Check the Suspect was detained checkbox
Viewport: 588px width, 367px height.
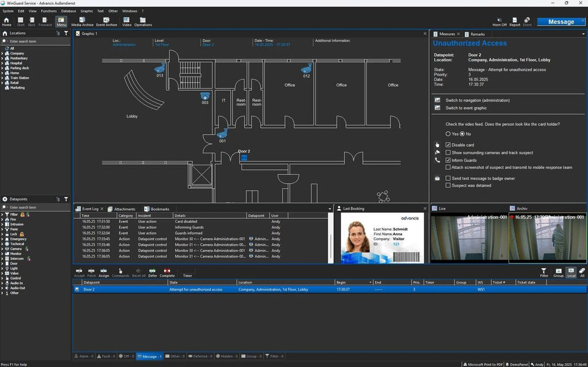448,186
